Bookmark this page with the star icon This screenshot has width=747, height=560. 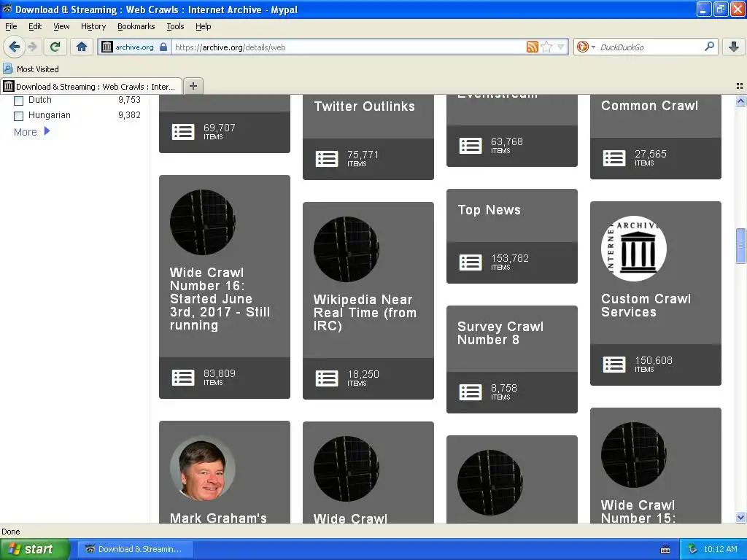pos(546,47)
